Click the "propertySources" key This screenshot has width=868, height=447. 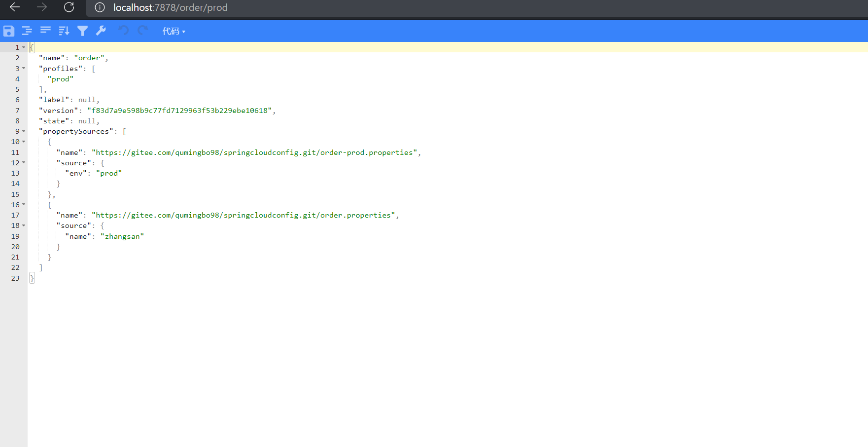(x=76, y=131)
